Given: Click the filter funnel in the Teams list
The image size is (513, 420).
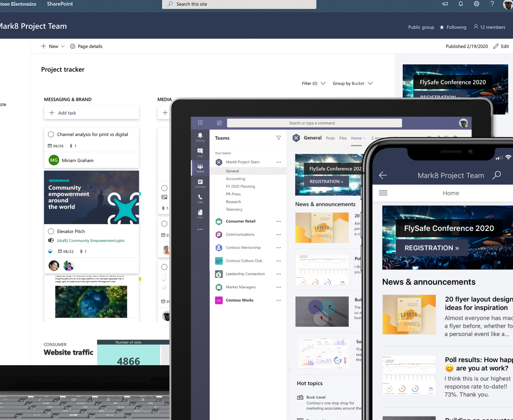Looking at the screenshot, I should click(278, 138).
